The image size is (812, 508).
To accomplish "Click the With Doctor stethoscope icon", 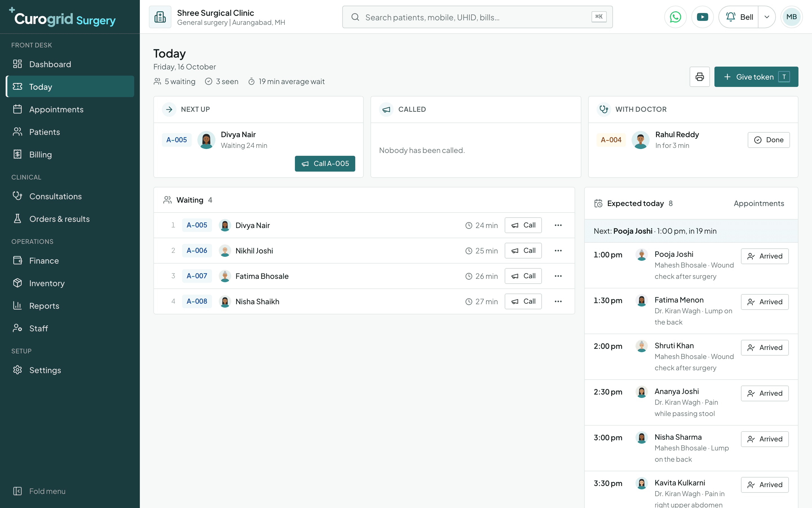I will pos(604,109).
